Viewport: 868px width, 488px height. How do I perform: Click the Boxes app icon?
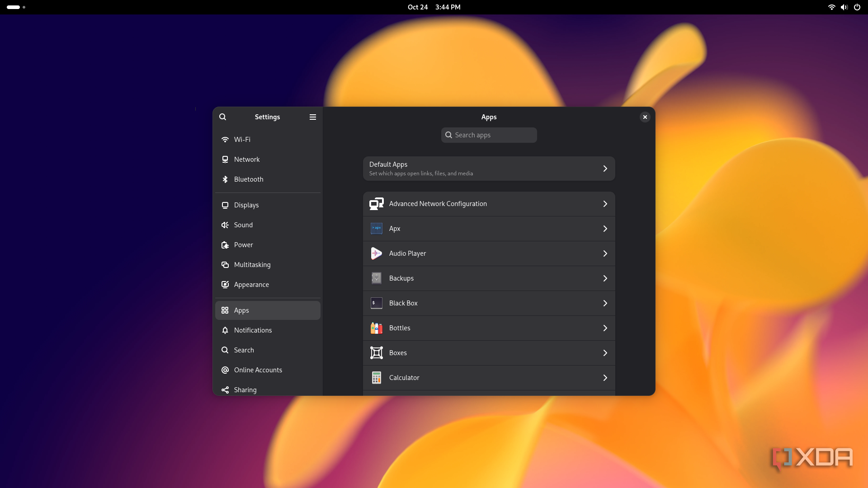click(377, 353)
